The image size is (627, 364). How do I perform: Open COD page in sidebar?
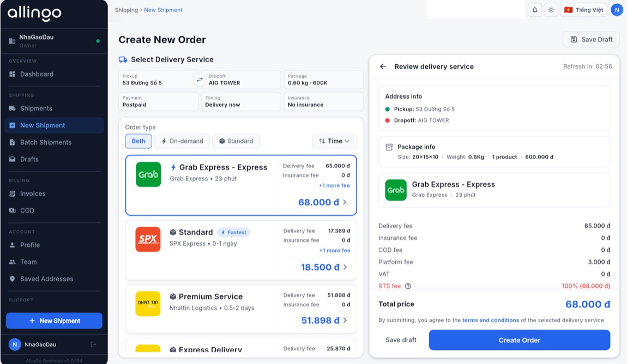tap(54, 210)
